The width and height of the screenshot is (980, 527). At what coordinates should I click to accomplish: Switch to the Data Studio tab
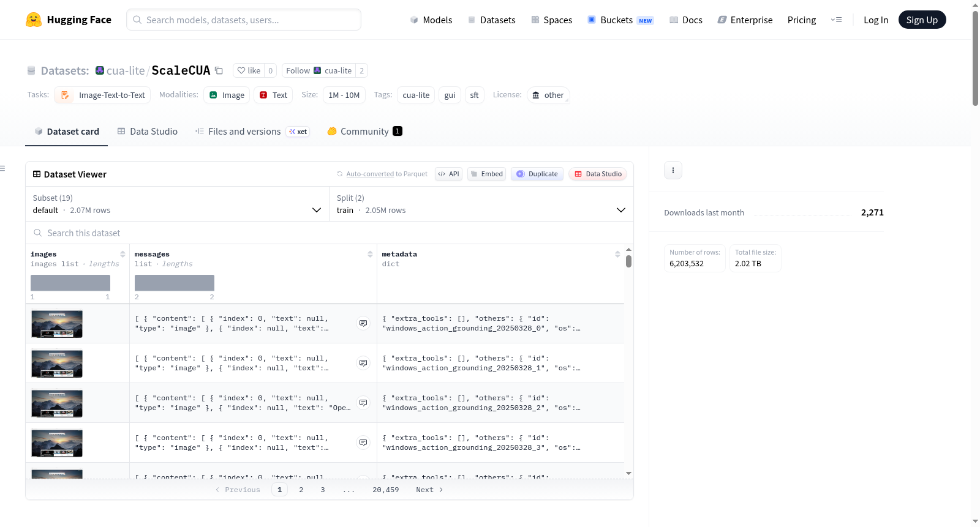point(148,132)
